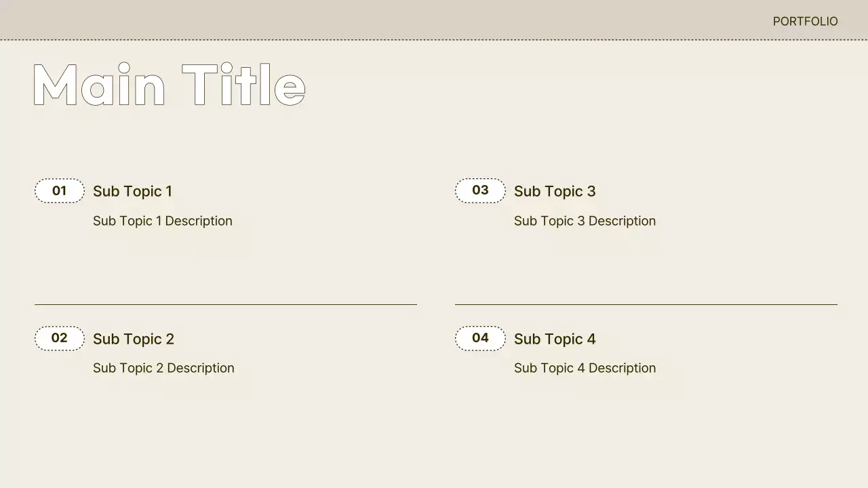Click the Sub Topic 2 Description text

tap(163, 368)
